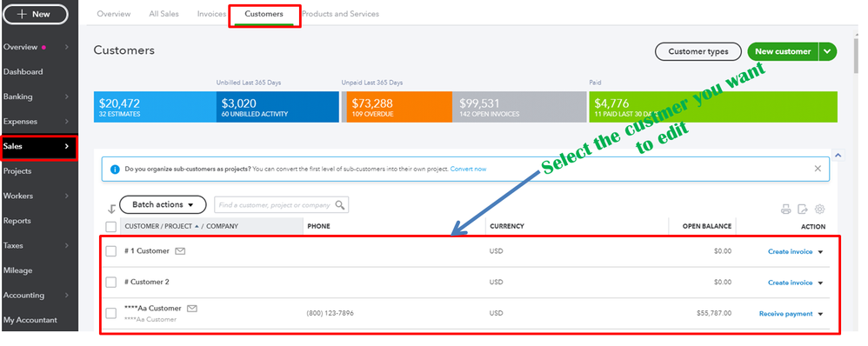Collapse the section with the chevron above the banner

(838, 156)
